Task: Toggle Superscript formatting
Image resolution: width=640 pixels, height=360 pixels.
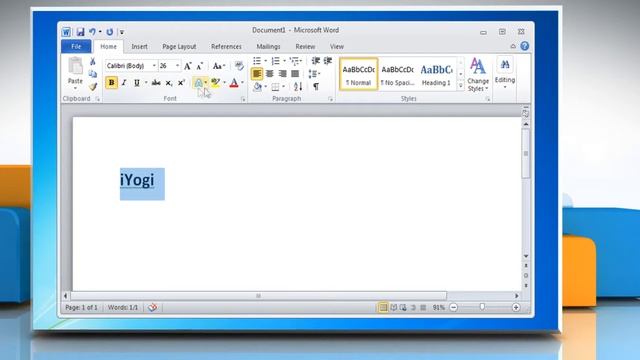Action: [181, 83]
